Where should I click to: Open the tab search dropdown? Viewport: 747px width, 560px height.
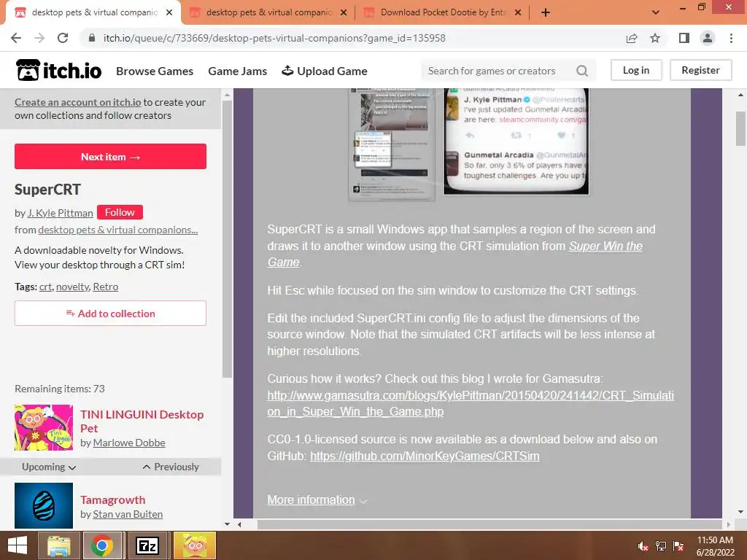(656, 12)
